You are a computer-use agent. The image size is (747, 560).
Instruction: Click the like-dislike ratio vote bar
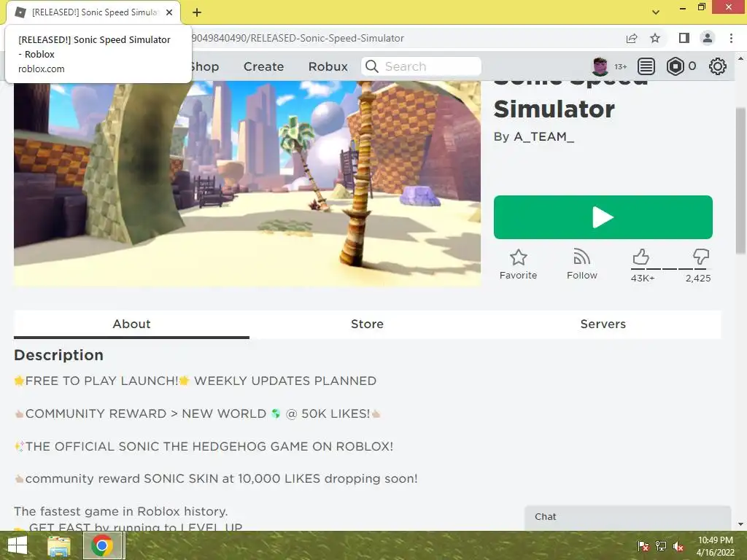[670, 269]
